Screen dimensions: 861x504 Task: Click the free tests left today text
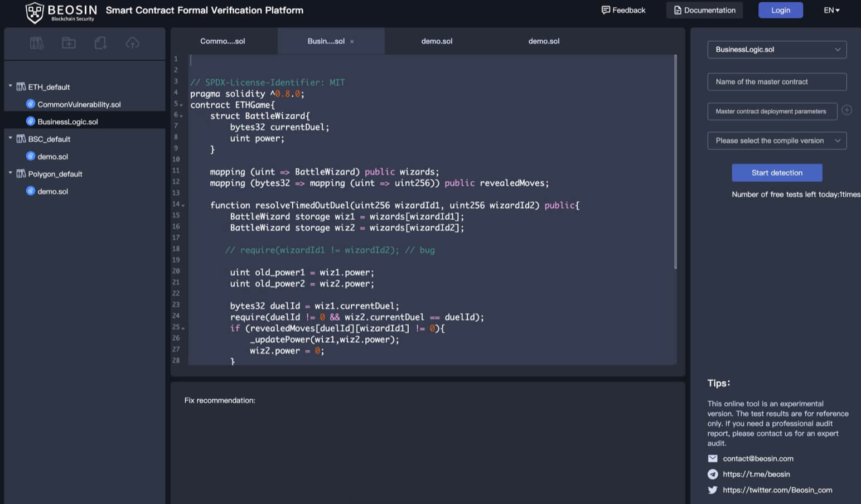pyautogui.click(x=796, y=194)
